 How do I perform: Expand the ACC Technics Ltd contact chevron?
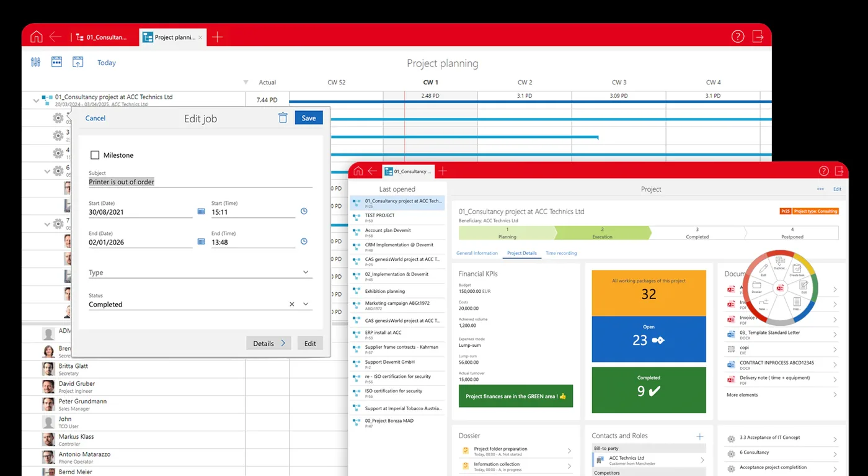tap(702, 460)
